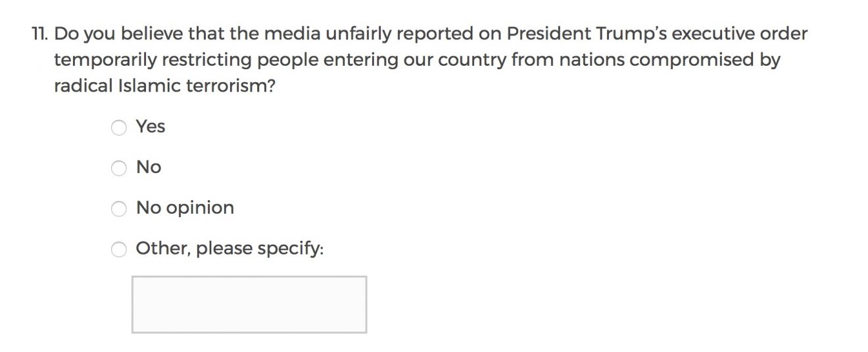Click the "Other, please specify:" label text

coord(229,249)
